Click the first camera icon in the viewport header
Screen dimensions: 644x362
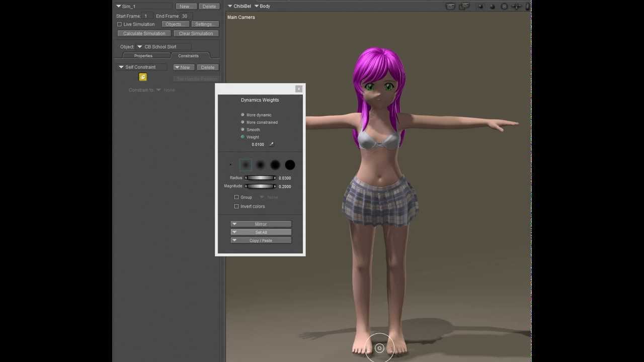[450, 7]
